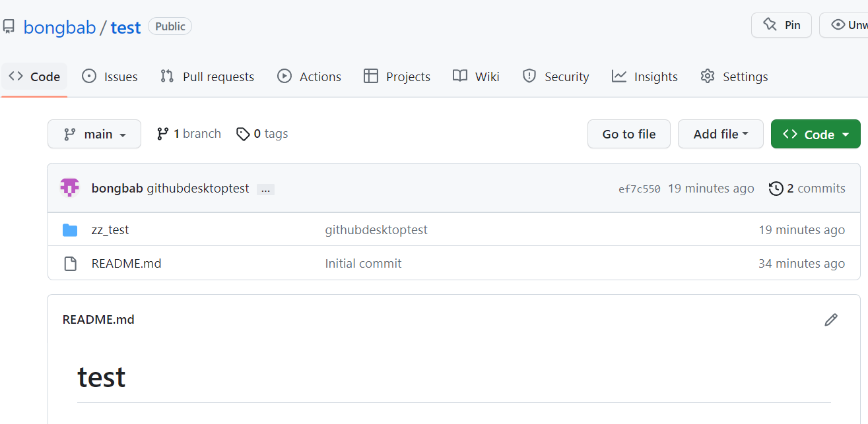The image size is (868, 424).
Task: Open README.md in the file list
Action: [126, 263]
